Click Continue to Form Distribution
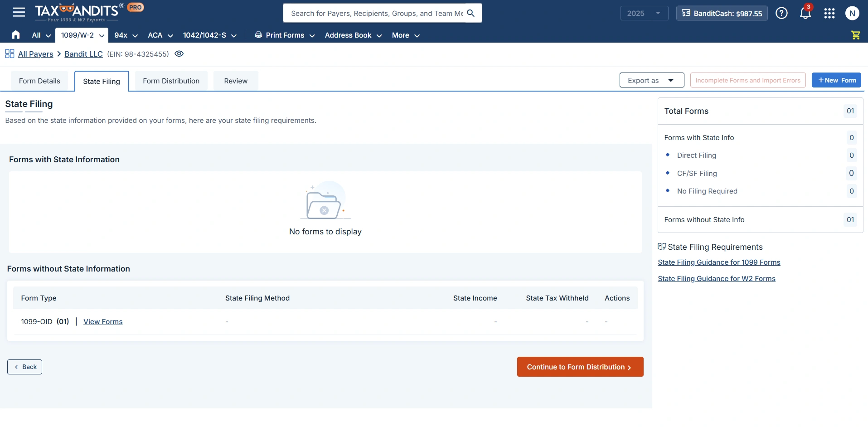The image size is (868, 427). coord(580,367)
